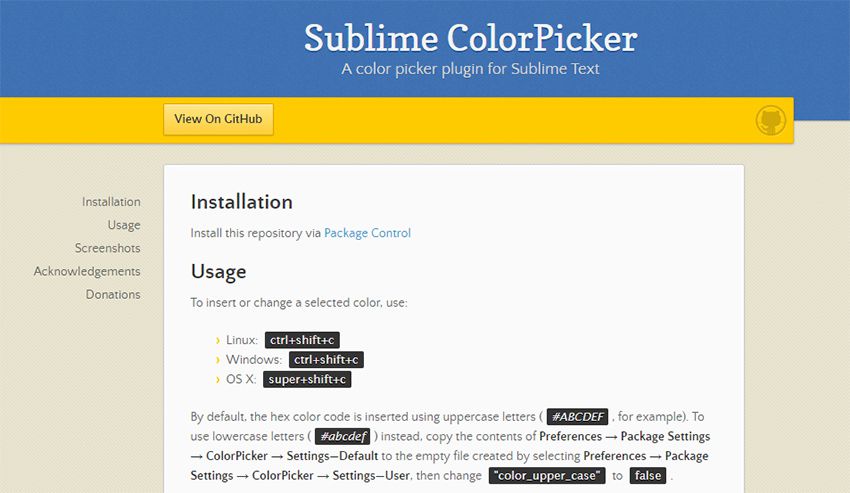Click the Usage section heading
The height and width of the screenshot is (493, 850).
218,271
